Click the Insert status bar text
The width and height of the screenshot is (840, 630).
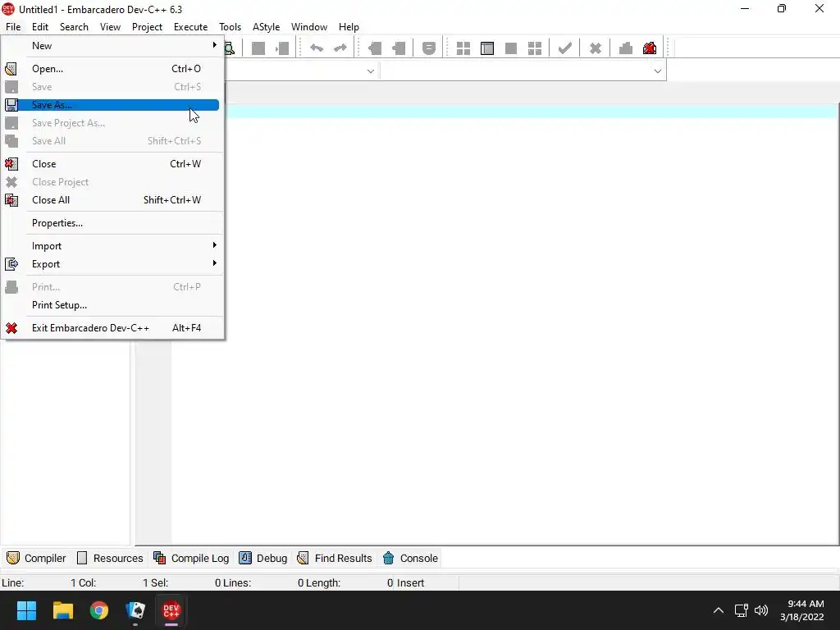click(x=410, y=583)
